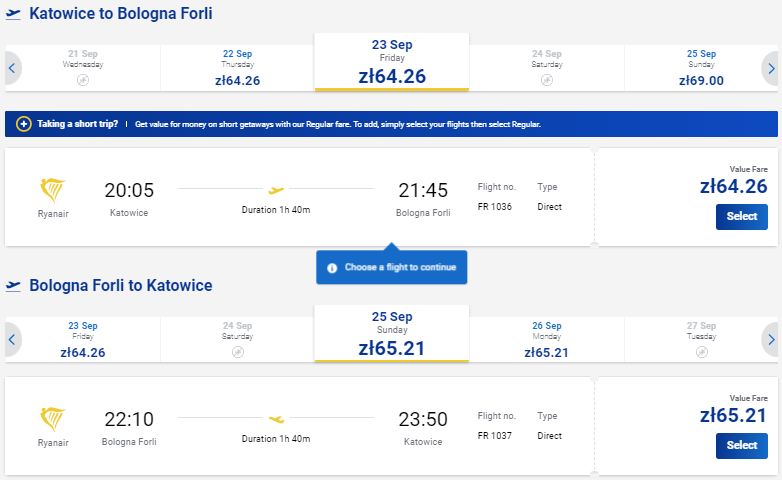Select 25 Sep Sunday outbound zł69.00 date
782x480 pixels.
tap(701, 68)
